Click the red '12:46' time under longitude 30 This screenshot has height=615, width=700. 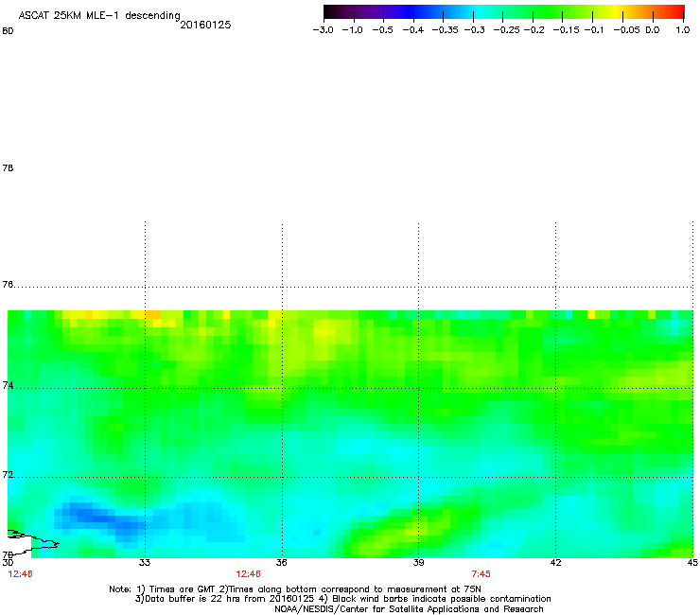(21, 574)
